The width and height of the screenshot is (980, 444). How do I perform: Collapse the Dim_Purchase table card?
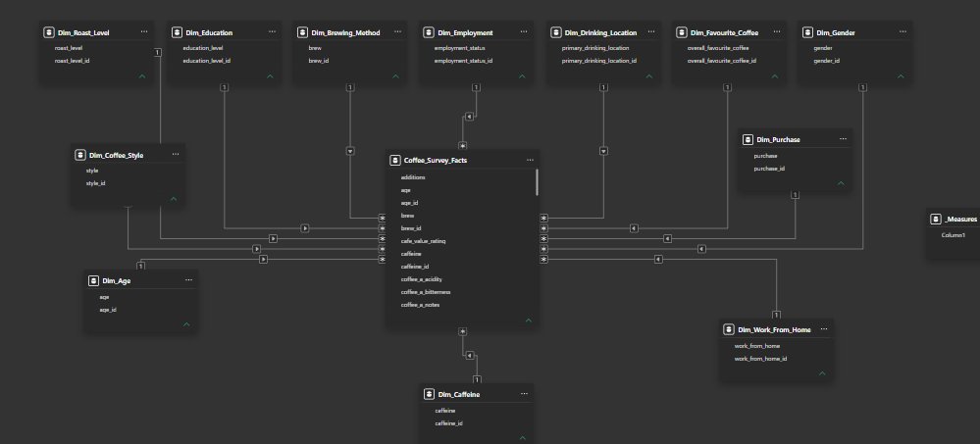841,183
